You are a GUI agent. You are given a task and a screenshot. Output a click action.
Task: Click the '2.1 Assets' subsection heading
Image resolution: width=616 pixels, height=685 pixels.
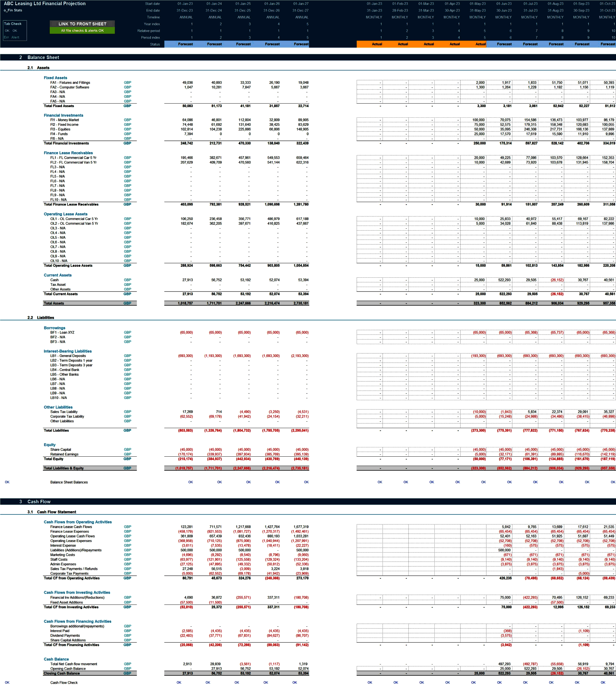point(38,68)
